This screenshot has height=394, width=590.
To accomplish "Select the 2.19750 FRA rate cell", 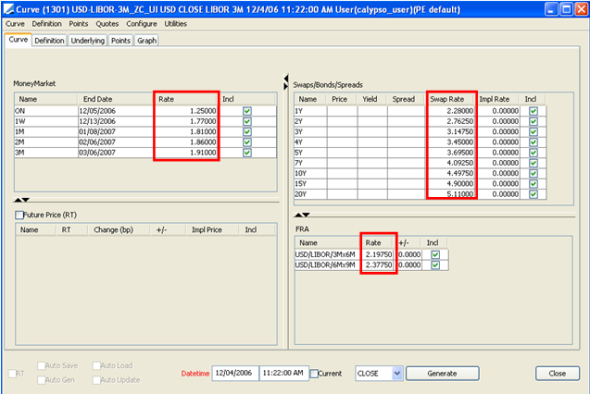I will point(379,255).
